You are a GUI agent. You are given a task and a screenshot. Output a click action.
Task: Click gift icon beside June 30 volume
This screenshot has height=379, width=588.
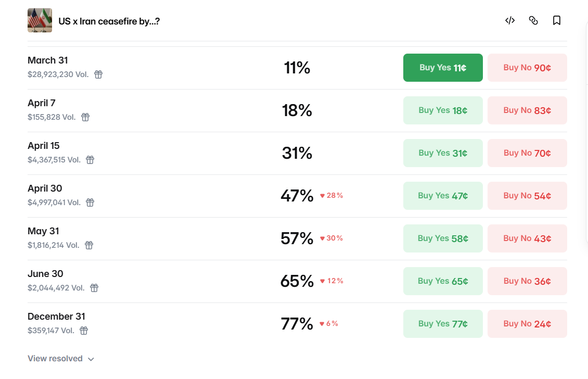(94, 288)
